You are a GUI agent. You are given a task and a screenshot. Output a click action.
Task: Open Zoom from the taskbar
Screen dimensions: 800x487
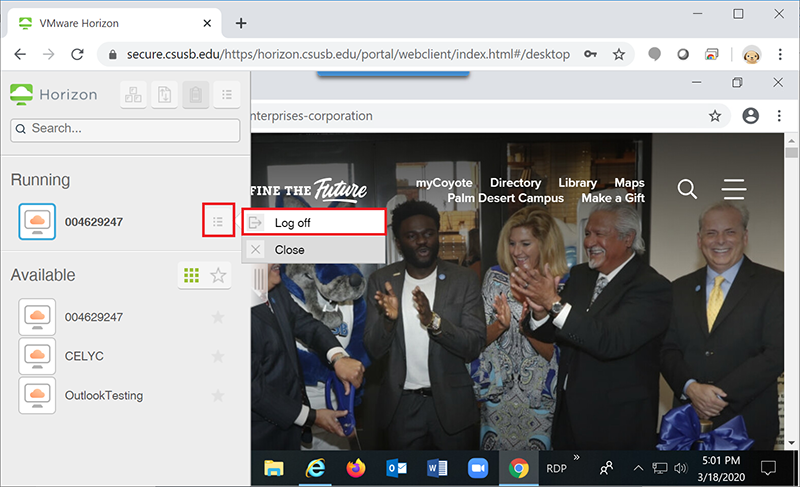476,467
